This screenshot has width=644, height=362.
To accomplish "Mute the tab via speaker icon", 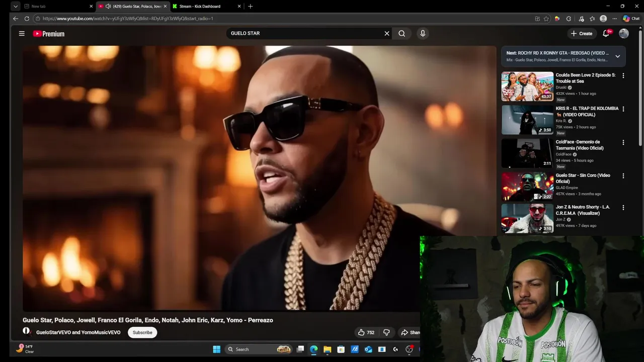I will coord(108,7).
